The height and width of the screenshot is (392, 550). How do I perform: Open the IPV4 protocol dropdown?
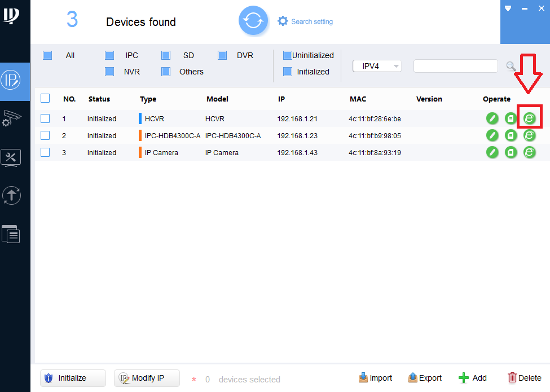pyautogui.click(x=377, y=66)
